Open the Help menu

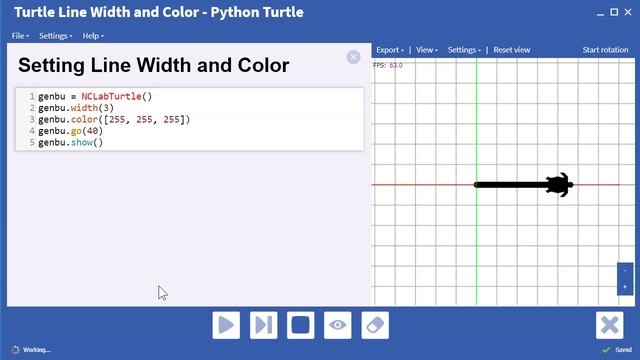click(x=93, y=36)
